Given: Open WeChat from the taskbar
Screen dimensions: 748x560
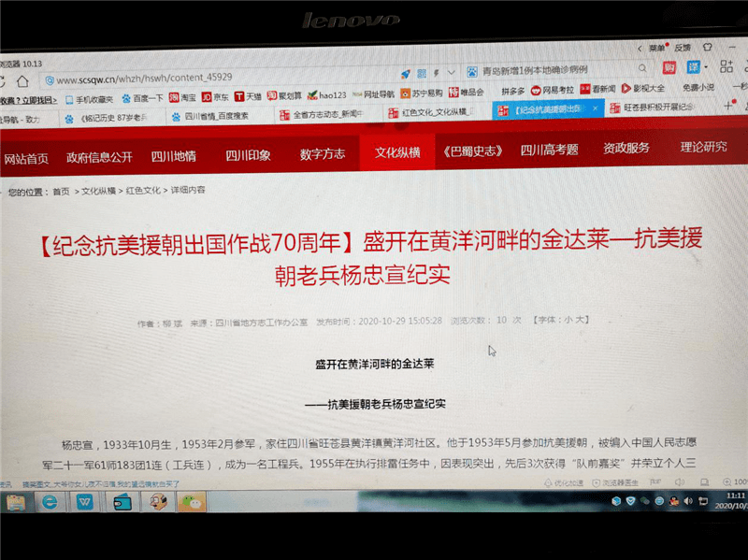Looking at the screenshot, I should point(193,502).
